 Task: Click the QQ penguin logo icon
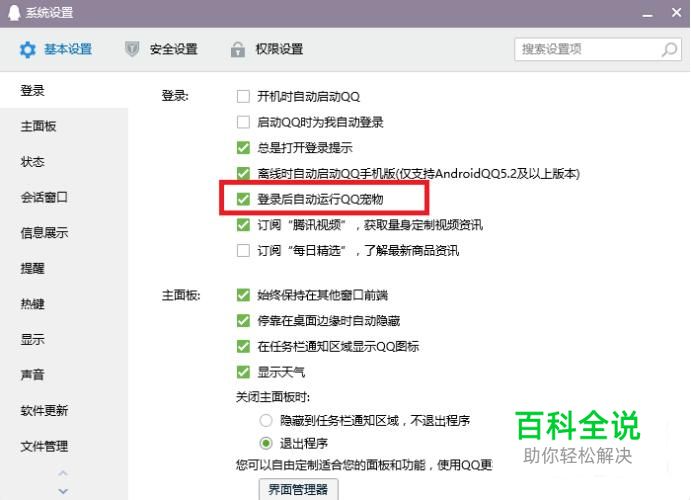[14, 13]
